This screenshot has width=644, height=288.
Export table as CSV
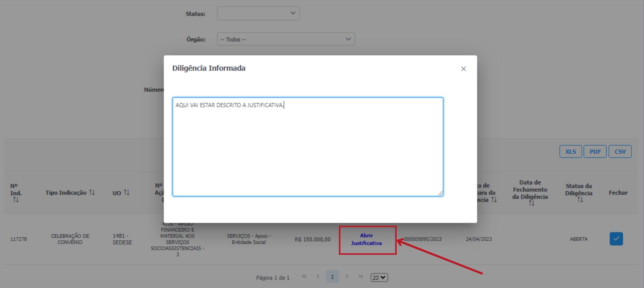(x=620, y=151)
